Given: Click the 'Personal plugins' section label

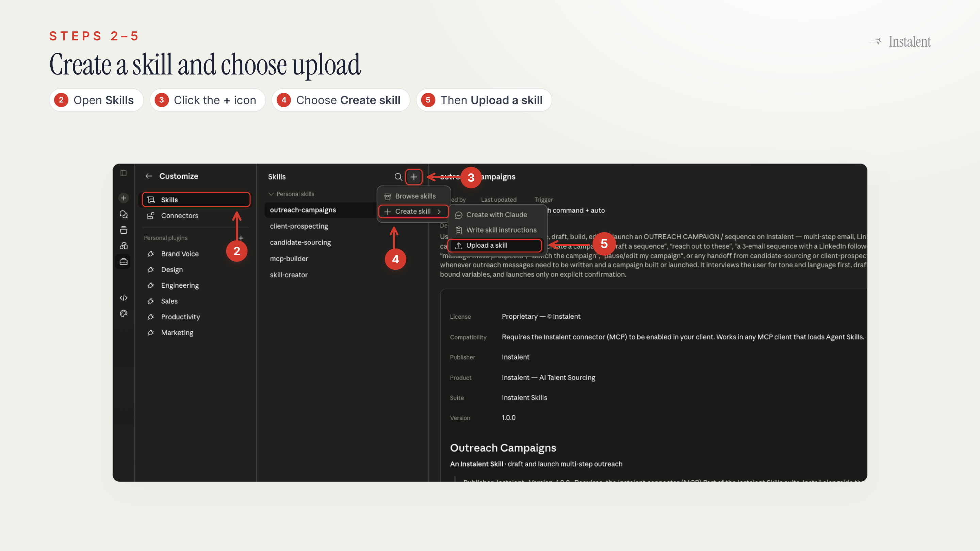Looking at the screenshot, I should (x=165, y=238).
